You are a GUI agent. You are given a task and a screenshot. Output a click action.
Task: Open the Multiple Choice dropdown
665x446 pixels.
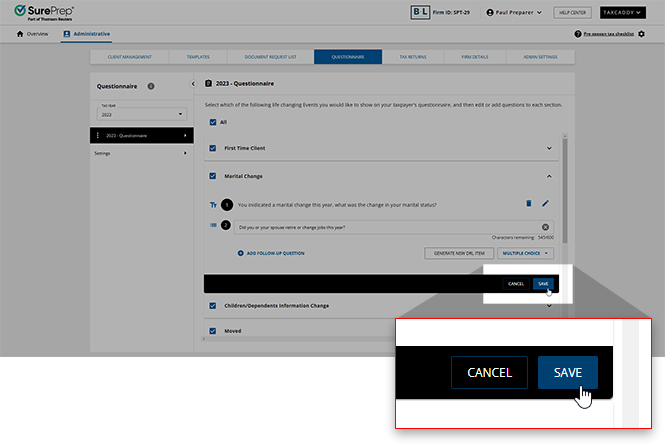coord(525,253)
